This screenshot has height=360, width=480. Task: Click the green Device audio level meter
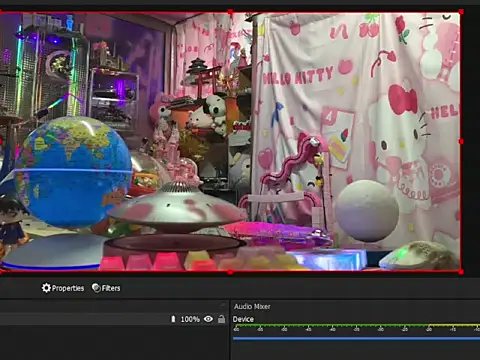point(356,325)
